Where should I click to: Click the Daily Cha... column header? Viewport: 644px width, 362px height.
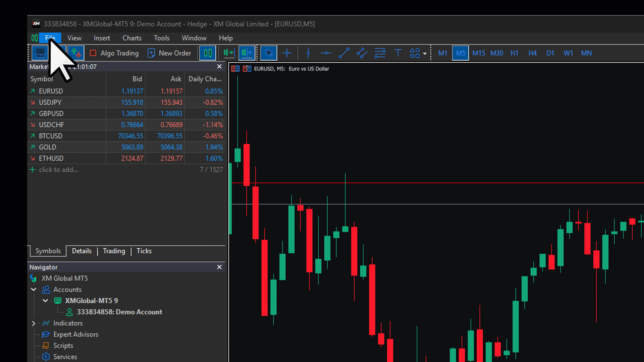(205, 79)
